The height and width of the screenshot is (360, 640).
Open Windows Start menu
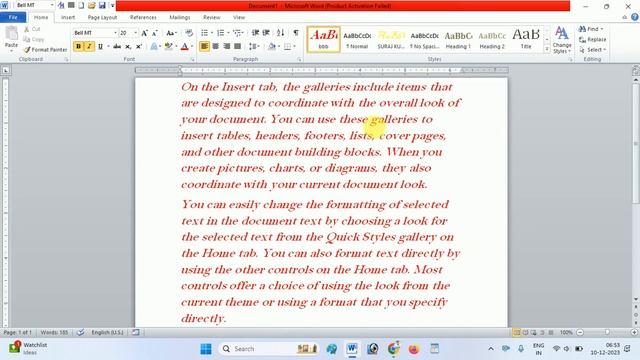206,349
